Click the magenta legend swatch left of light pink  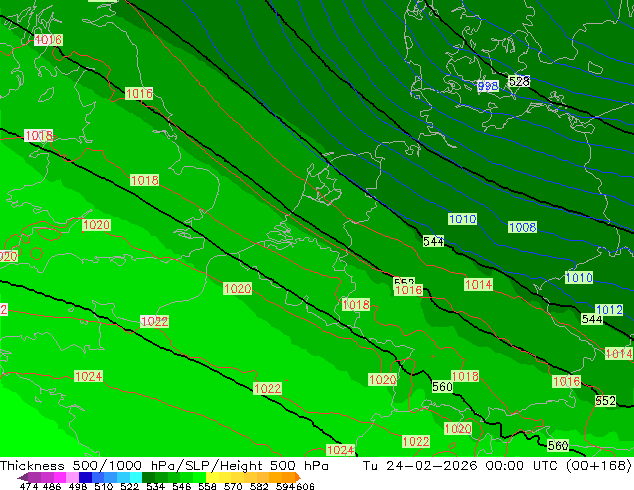point(59,477)
